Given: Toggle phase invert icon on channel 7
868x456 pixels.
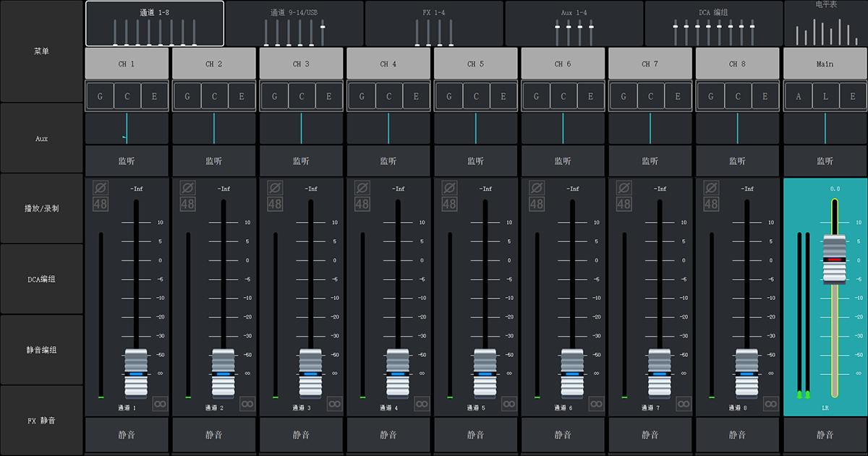Looking at the screenshot, I should 624,187.
